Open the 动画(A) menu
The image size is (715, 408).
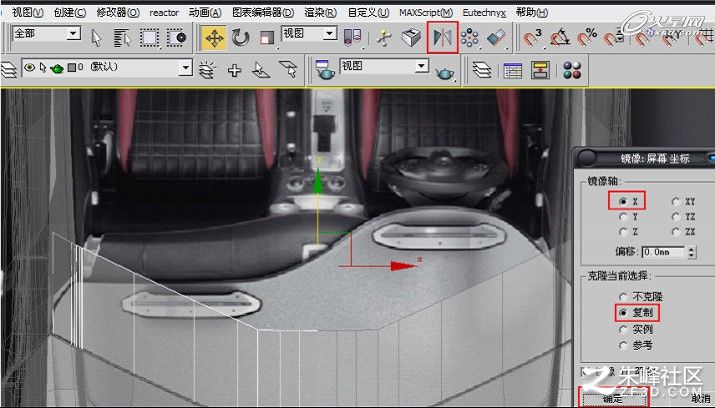click(x=205, y=12)
